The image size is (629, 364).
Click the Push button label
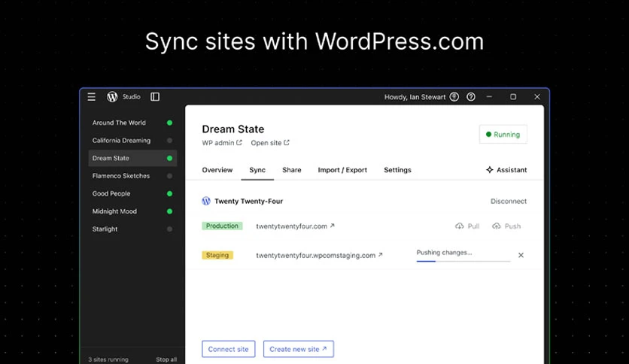point(512,226)
